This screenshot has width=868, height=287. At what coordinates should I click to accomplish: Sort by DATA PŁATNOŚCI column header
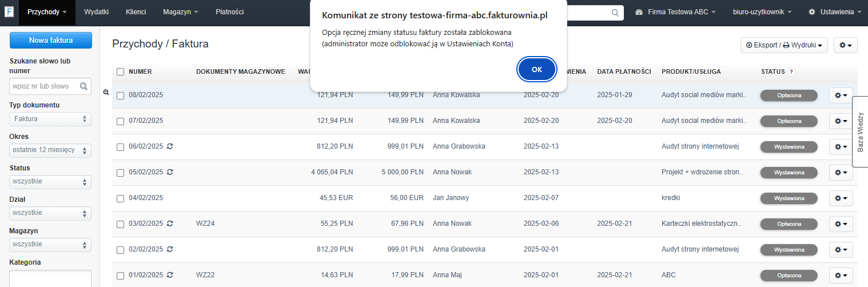click(624, 71)
